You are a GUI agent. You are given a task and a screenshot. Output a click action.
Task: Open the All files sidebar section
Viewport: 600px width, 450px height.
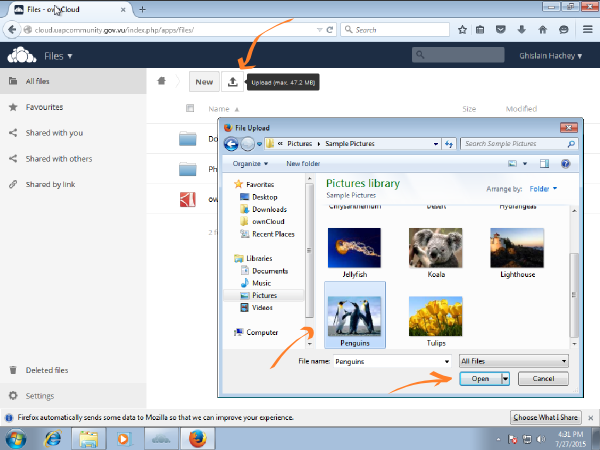(x=73, y=81)
